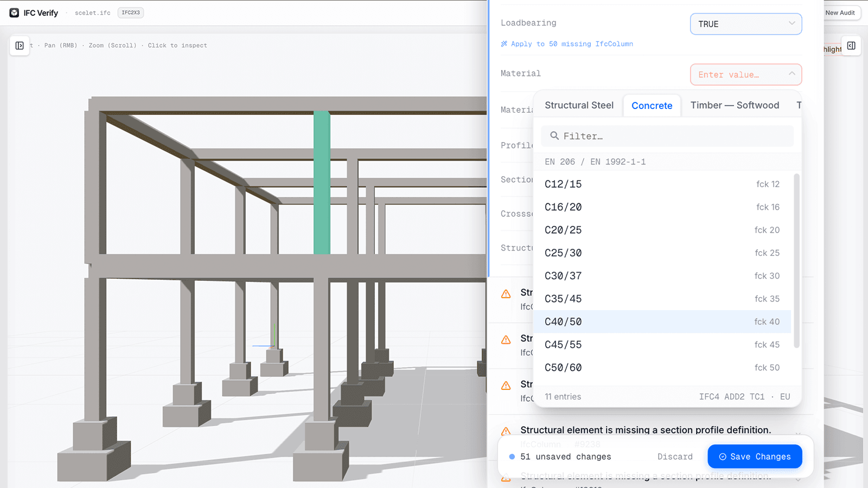
Task: Toggle the left sidebar panel icon
Action: pyautogui.click(x=20, y=46)
